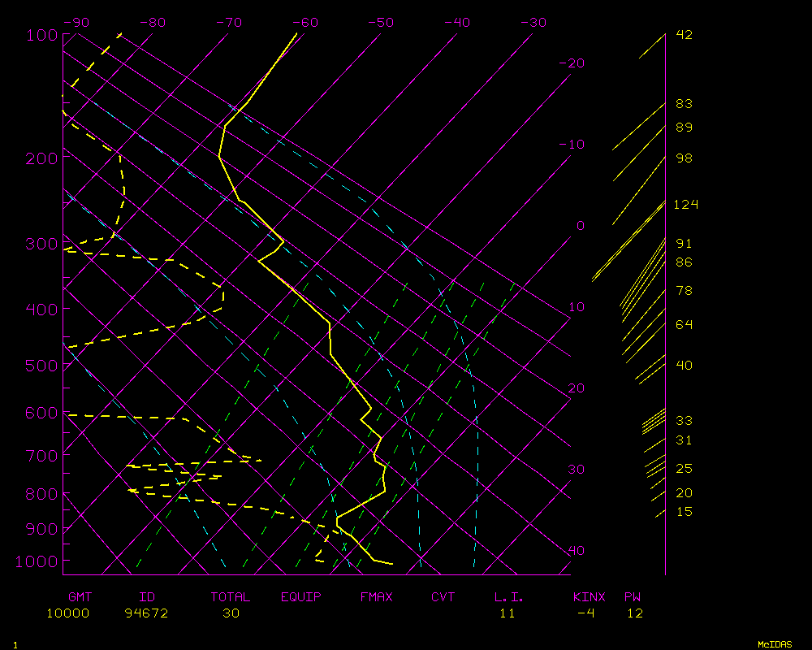Image resolution: width=812 pixels, height=650 pixels.
Task: Click the CVT header label
Action: (x=443, y=597)
